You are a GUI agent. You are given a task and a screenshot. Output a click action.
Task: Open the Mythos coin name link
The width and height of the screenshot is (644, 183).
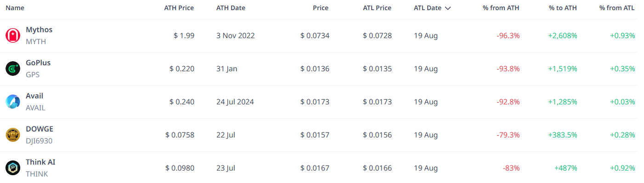click(x=39, y=29)
